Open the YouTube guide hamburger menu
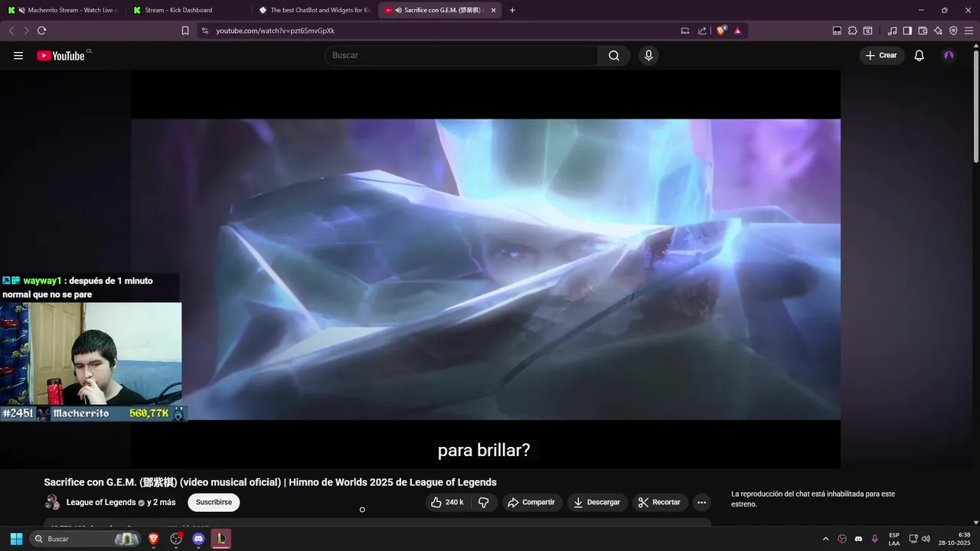This screenshot has height=551, width=980. pyautogui.click(x=18, y=55)
